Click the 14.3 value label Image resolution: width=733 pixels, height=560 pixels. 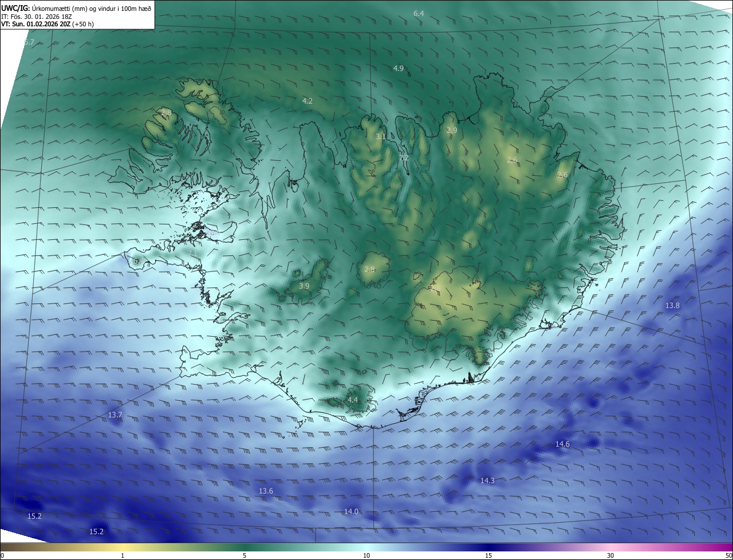click(x=487, y=481)
